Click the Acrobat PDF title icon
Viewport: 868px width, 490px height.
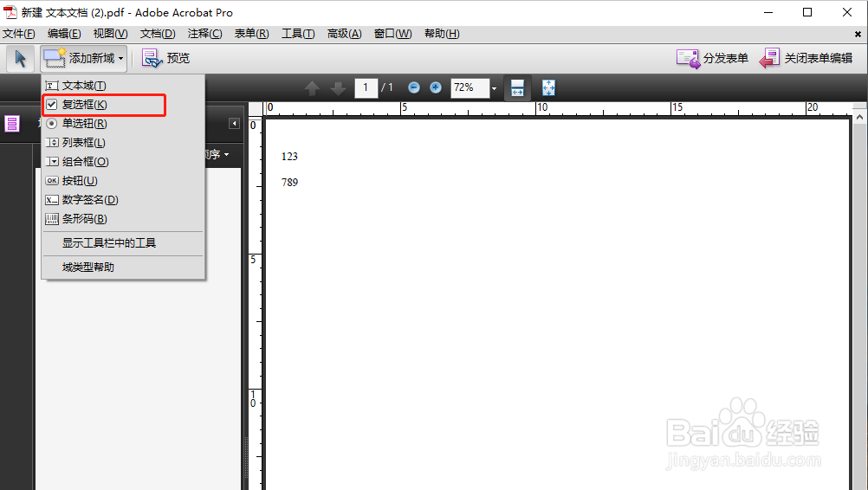(x=10, y=12)
